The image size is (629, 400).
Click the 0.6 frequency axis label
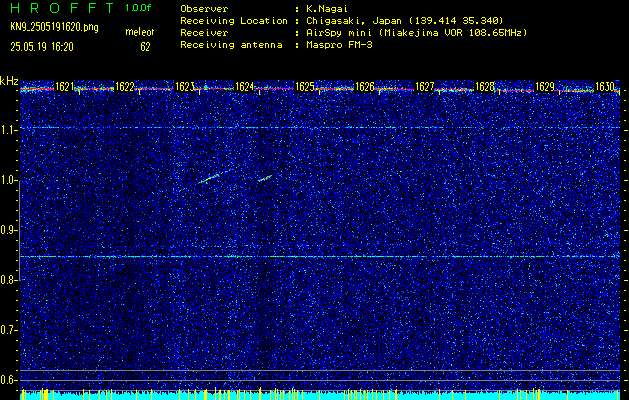tap(7, 380)
